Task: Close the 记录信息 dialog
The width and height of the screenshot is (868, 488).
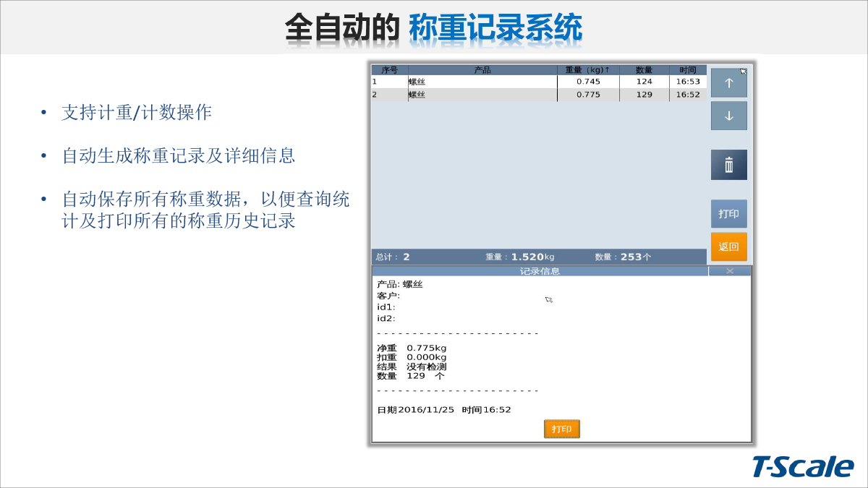Action: tap(729, 270)
